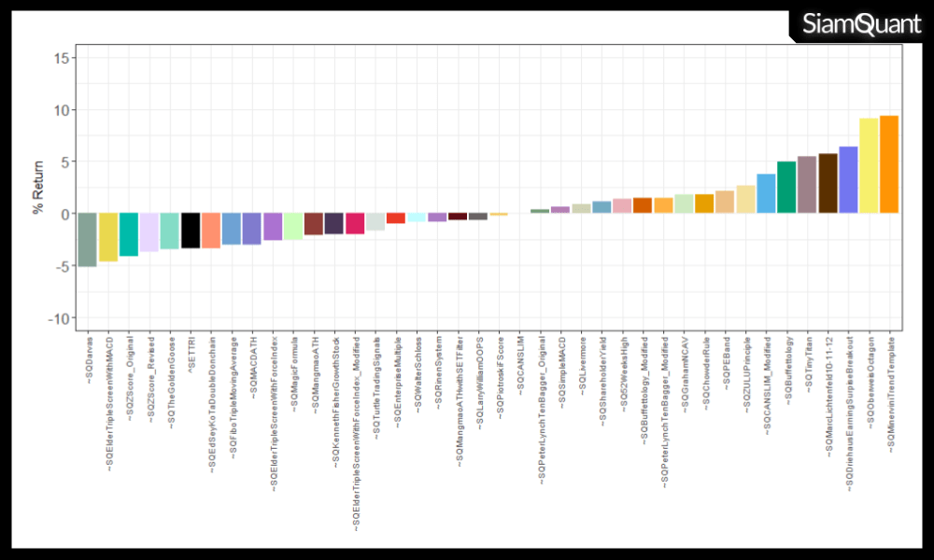Click the mauve SQTinyTitan bar

tap(807, 185)
